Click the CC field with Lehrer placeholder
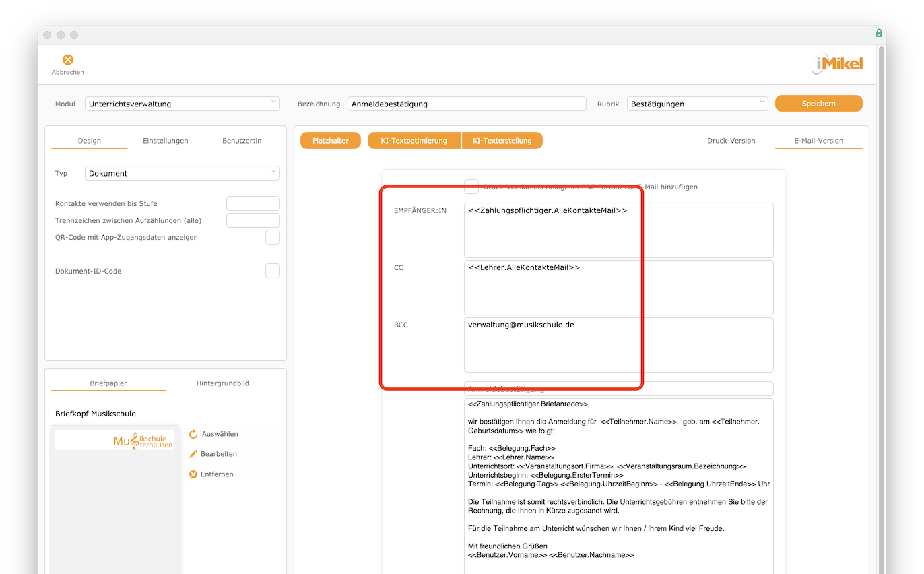This screenshot has height=574, width=924. tap(619, 288)
